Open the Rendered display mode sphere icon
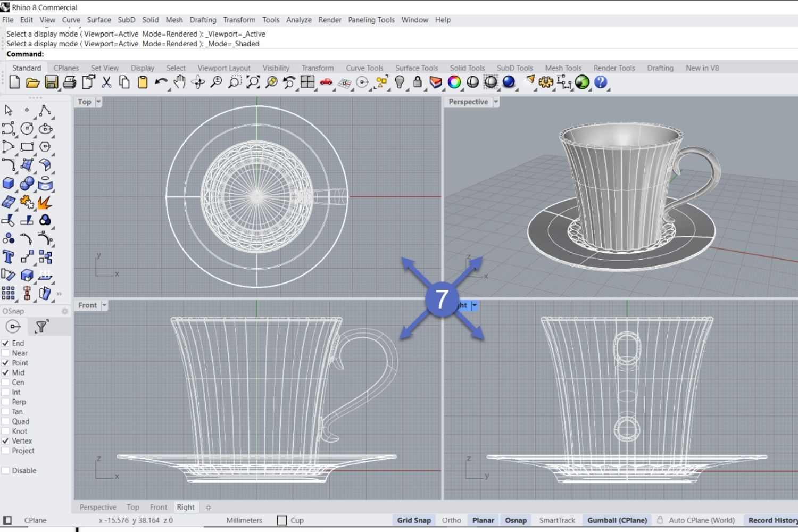This screenshot has height=532, width=798. 509,82
